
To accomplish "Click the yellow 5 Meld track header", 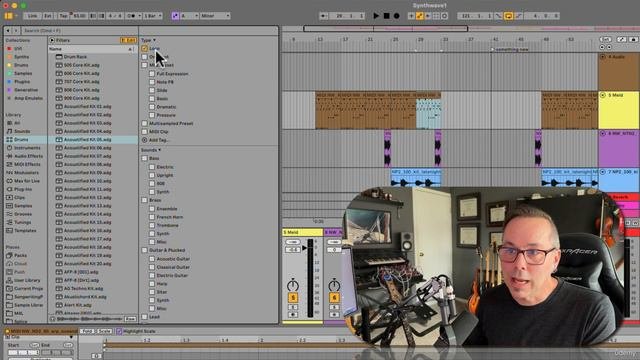I will [619, 110].
